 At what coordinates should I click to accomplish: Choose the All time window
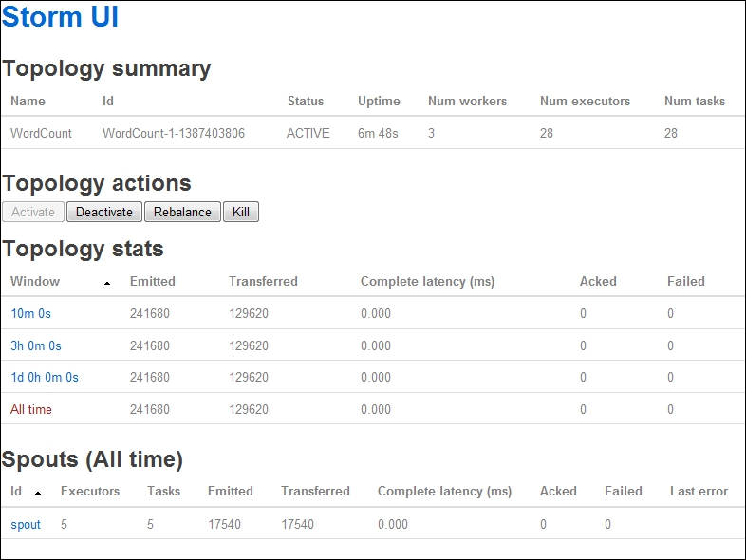point(31,410)
